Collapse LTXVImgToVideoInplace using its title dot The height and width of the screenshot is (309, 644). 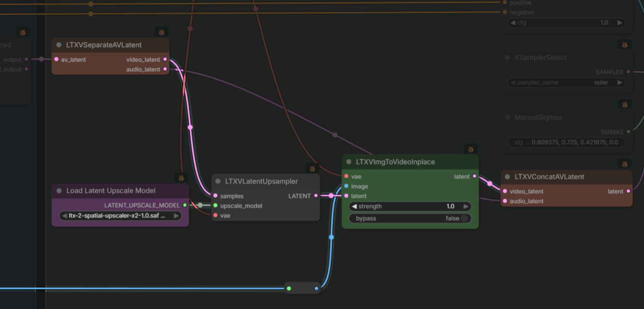pos(349,162)
